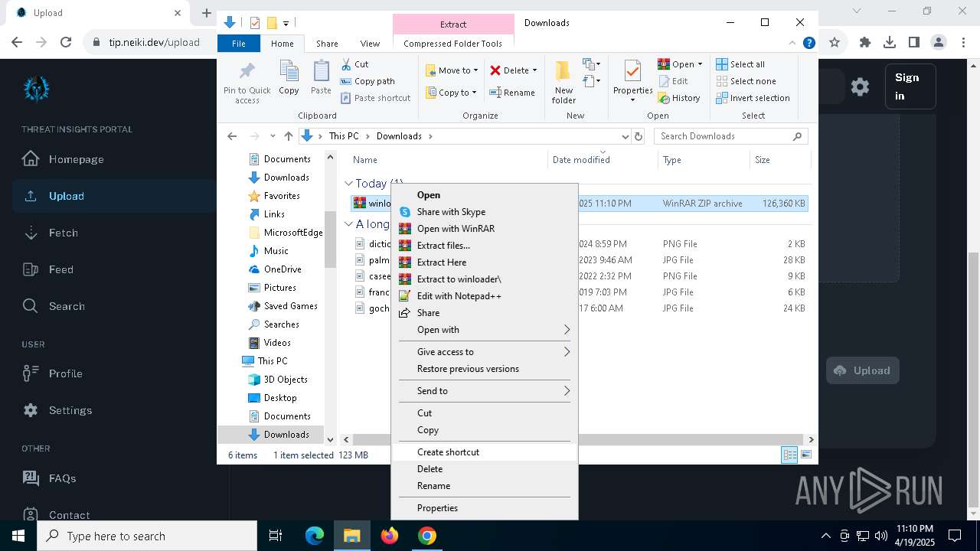Viewport: 980px width, 551px height.
Task: Switch to the View ribbon tab
Action: [x=370, y=44]
